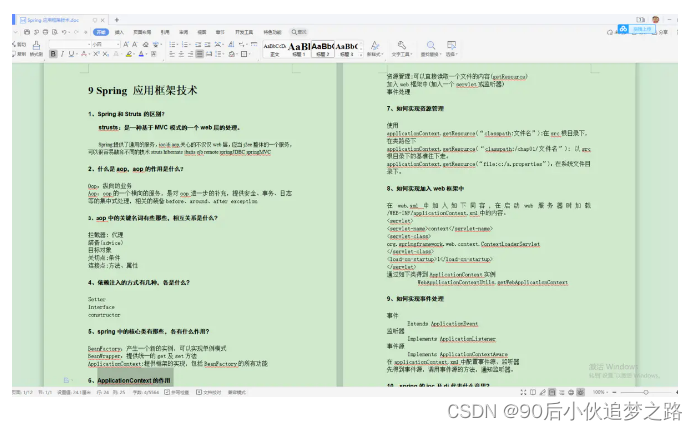The width and height of the screenshot is (698, 430).
Task: Add a new document tab with plus
Action: 117,20
